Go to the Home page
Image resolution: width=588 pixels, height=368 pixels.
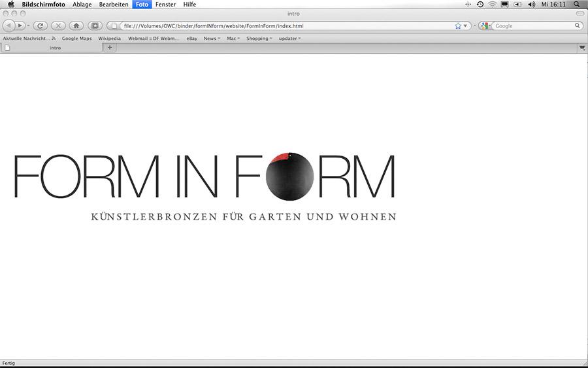[x=76, y=25]
